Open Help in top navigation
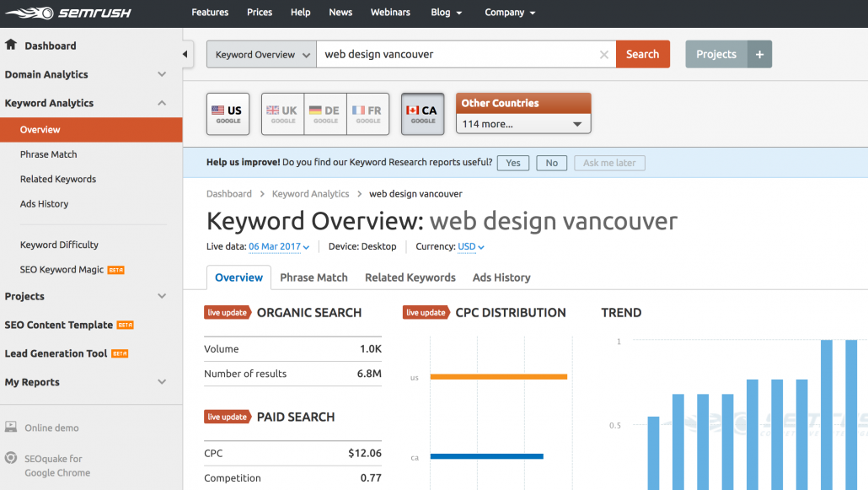 [301, 12]
